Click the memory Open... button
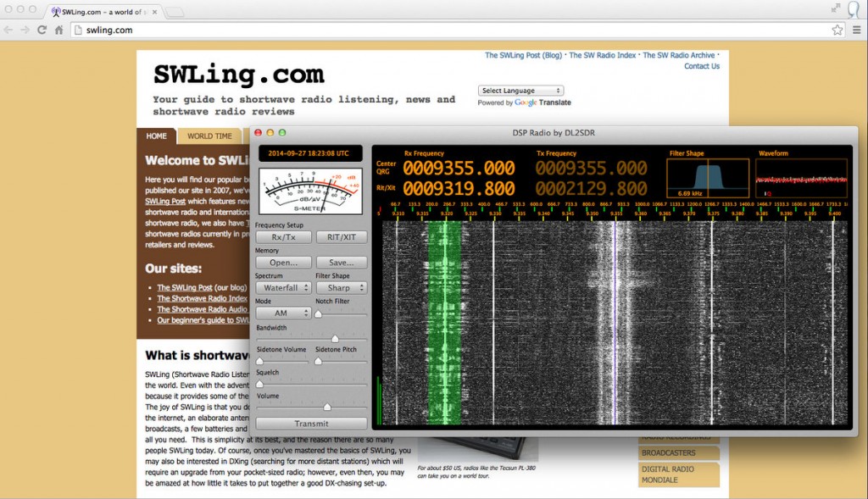The height and width of the screenshot is (499, 868). (x=283, y=263)
